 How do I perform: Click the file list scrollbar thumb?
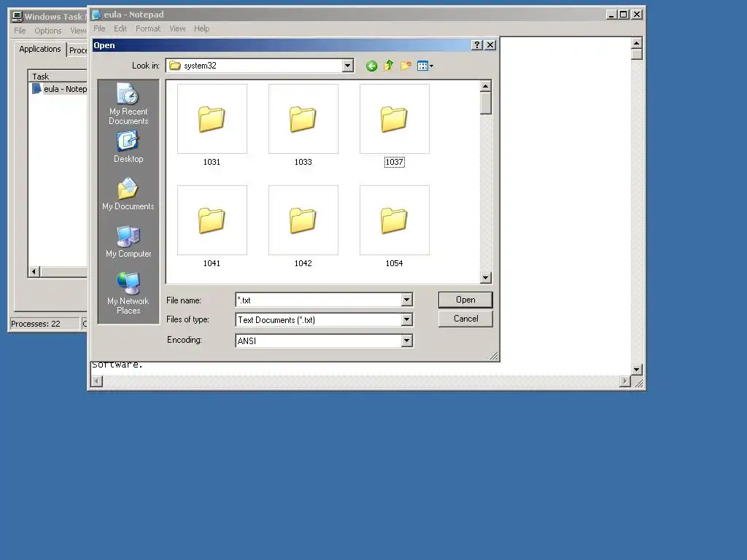click(x=485, y=103)
